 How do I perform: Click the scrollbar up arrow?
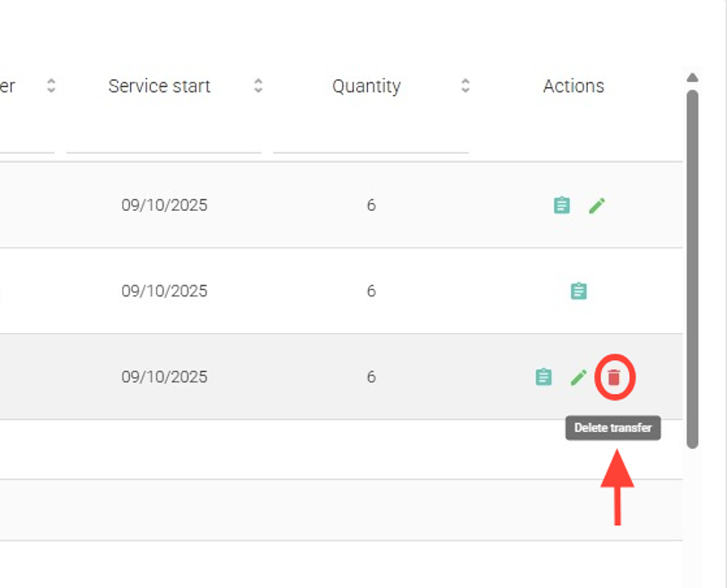tap(692, 78)
